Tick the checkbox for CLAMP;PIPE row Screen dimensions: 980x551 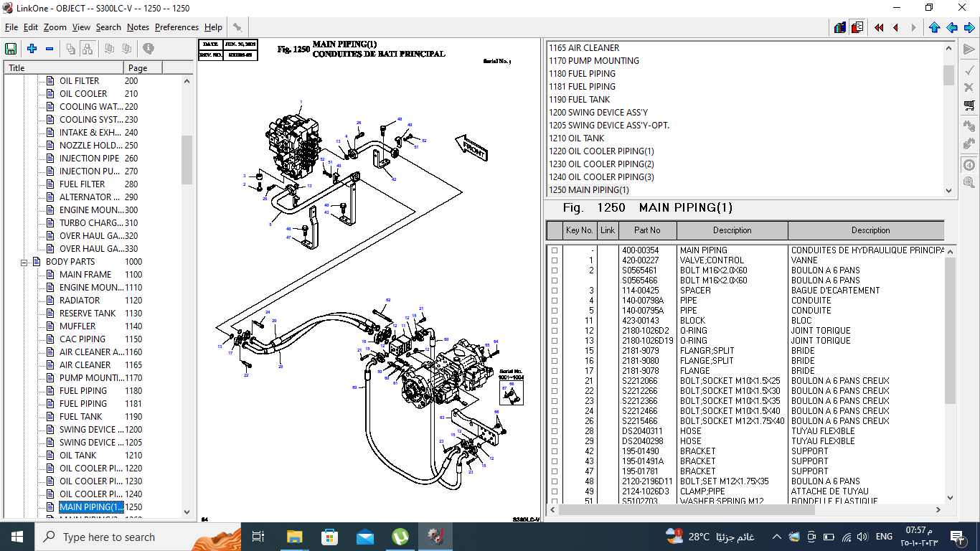[555, 491]
